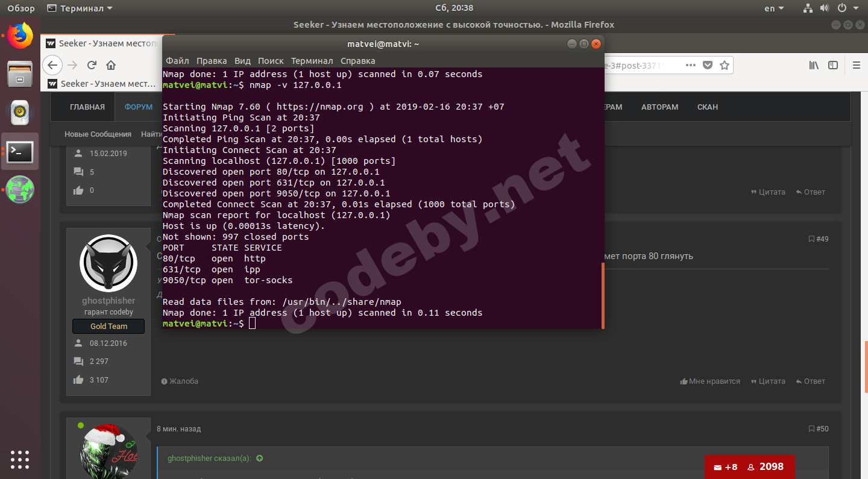The height and width of the screenshot is (479, 868).
Task: Expand the Терминал app menu in top bar
Action: pos(80,8)
